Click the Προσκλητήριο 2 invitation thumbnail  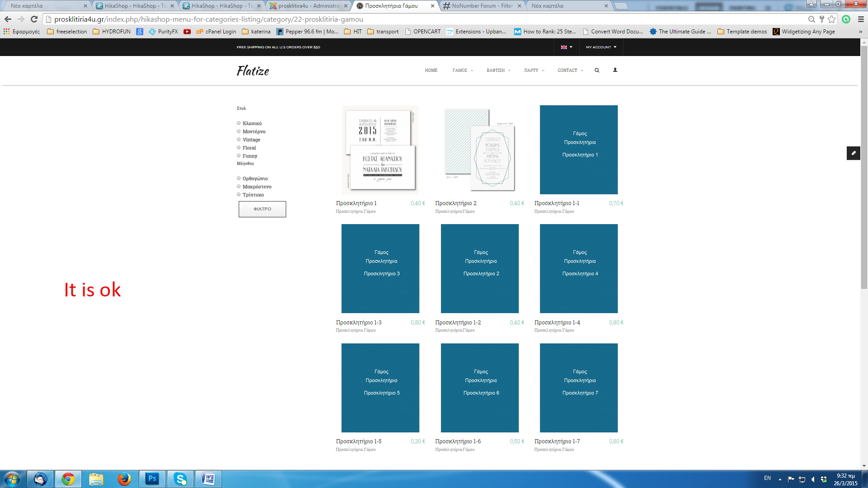point(480,150)
